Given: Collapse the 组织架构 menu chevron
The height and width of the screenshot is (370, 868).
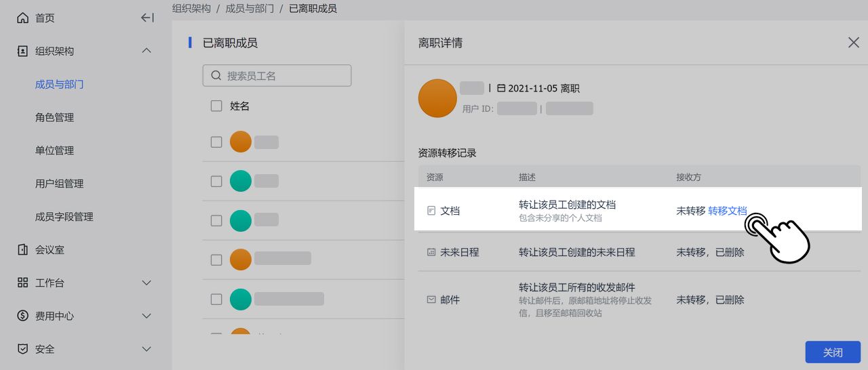Looking at the screenshot, I should [x=146, y=52].
